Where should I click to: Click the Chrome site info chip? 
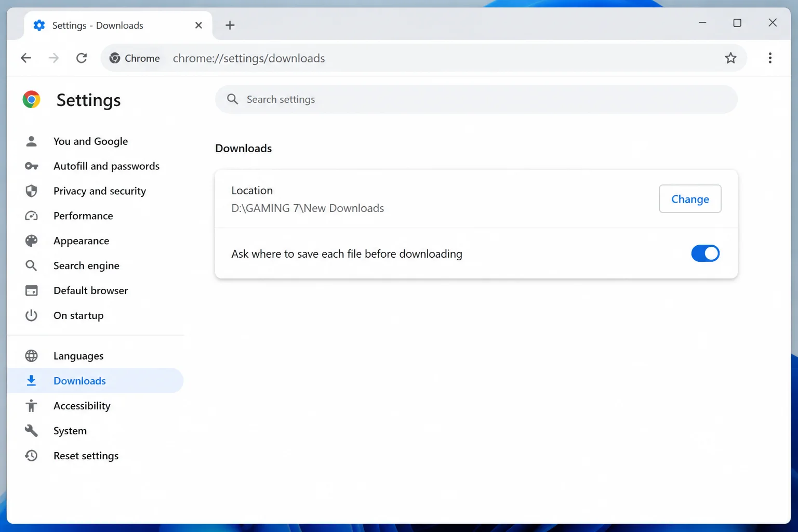[135, 58]
